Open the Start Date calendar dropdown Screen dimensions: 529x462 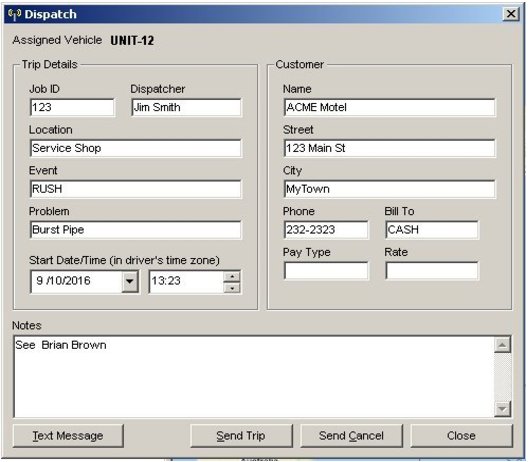(130, 281)
